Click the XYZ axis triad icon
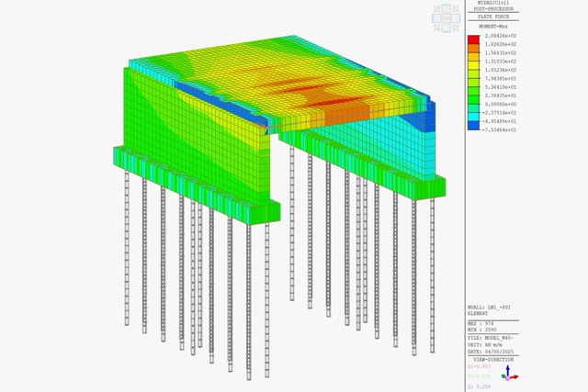588x392 pixels. point(509,374)
